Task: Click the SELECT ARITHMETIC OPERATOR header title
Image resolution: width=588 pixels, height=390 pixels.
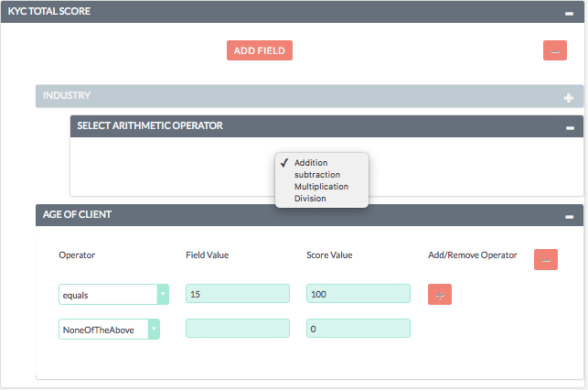Action: [150, 125]
